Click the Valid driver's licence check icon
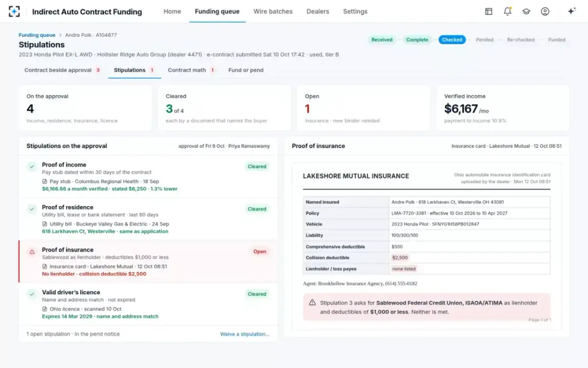 coord(32,294)
